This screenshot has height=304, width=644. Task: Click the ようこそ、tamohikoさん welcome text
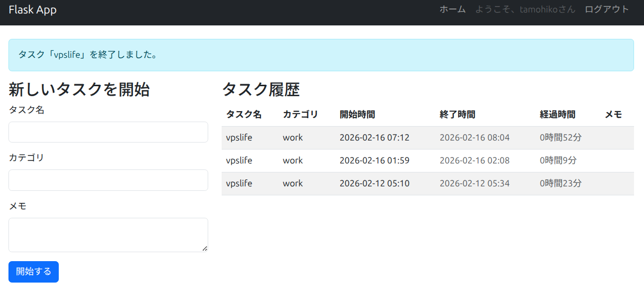pos(525,9)
